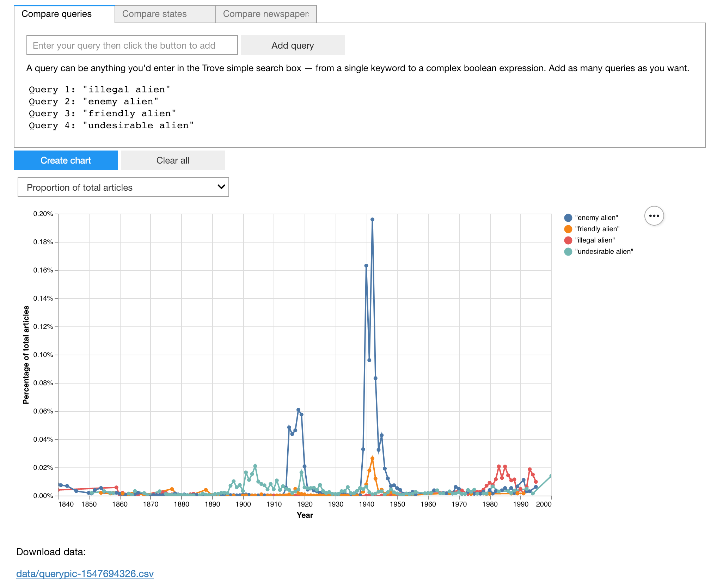Click the Create chart button

[66, 160]
